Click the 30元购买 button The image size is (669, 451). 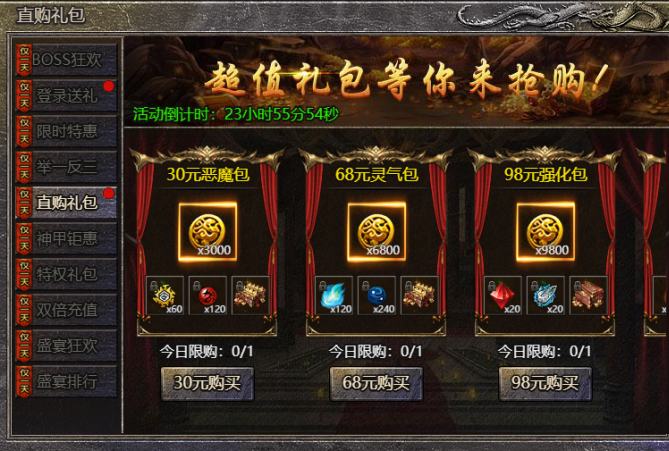coord(207,383)
